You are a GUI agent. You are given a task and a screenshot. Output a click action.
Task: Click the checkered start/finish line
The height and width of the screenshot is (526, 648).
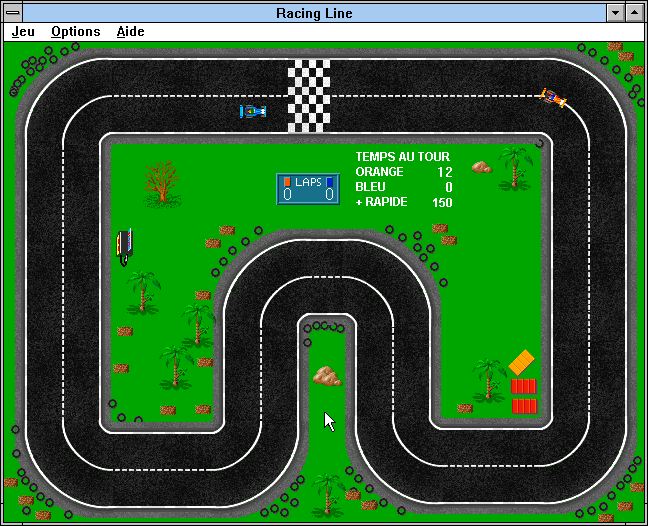coord(309,96)
